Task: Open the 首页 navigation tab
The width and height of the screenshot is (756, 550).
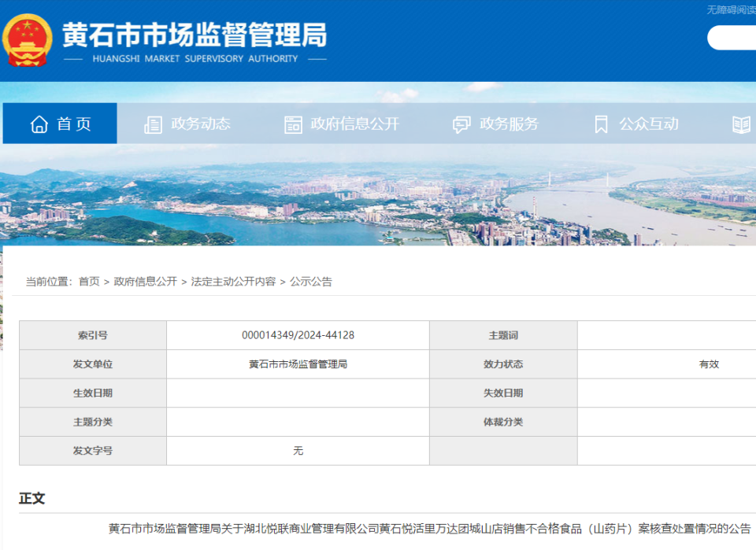Action: pyautogui.click(x=60, y=124)
